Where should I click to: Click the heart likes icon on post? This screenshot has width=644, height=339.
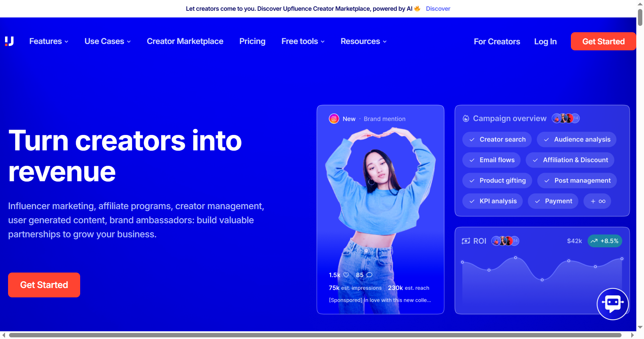(x=346, y=275)
